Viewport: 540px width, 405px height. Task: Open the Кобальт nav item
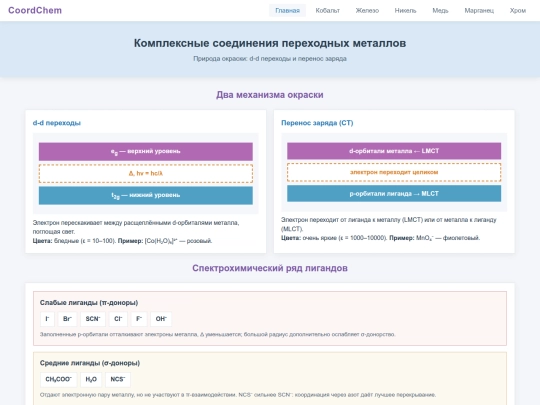328,11
